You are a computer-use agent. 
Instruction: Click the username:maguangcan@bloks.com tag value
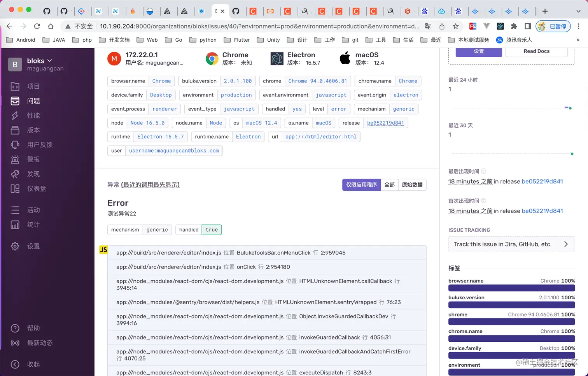174,151
